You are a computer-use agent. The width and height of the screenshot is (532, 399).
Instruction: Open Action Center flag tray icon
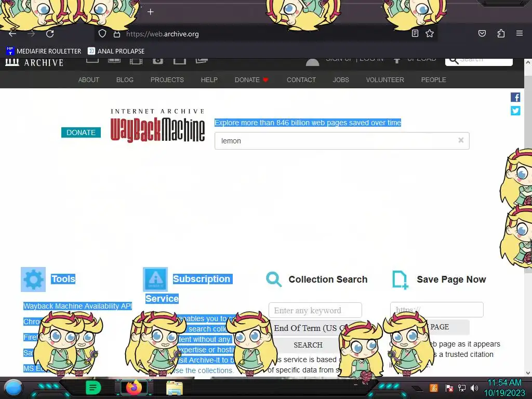pyautogui.click(x=449, y=388)
